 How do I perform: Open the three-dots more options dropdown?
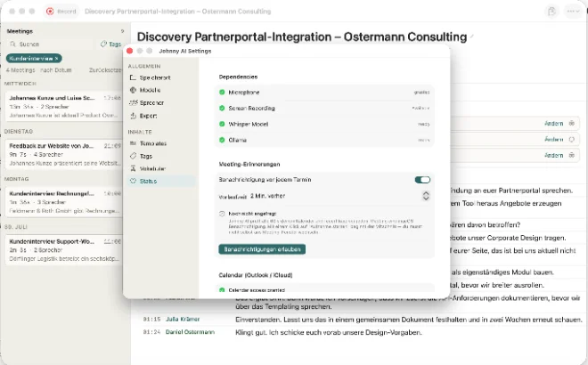click(573, 12)
